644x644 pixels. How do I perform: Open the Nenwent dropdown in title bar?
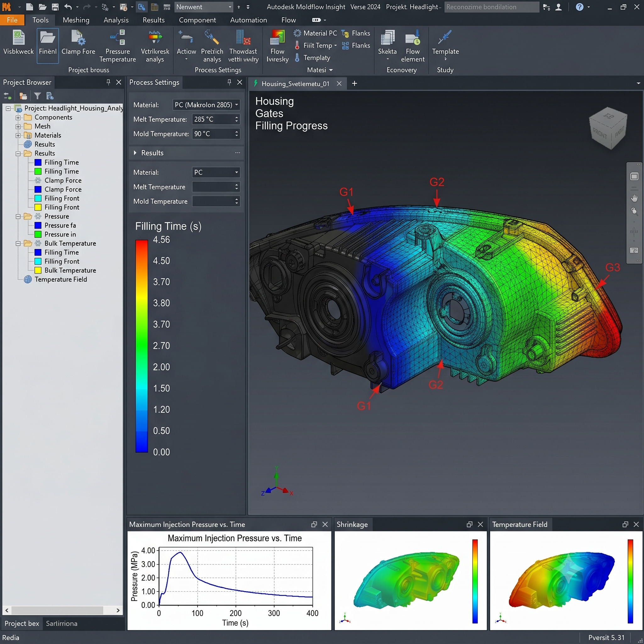pos(204,7)
